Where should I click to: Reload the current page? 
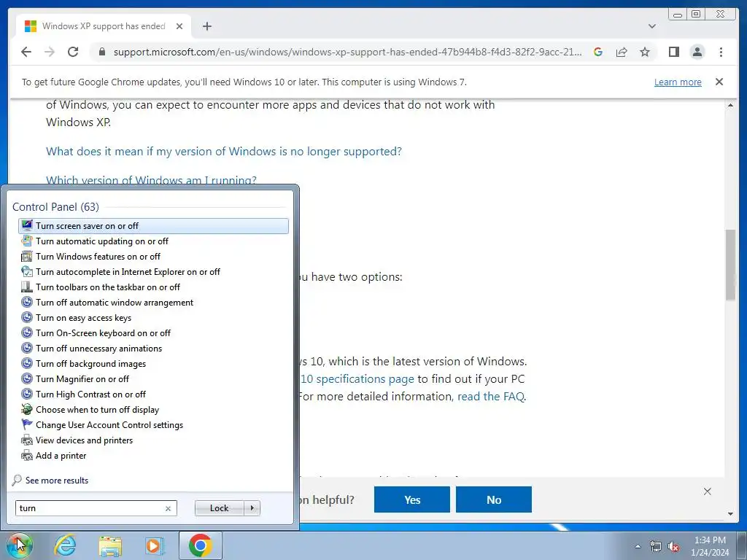coord(73,52)
